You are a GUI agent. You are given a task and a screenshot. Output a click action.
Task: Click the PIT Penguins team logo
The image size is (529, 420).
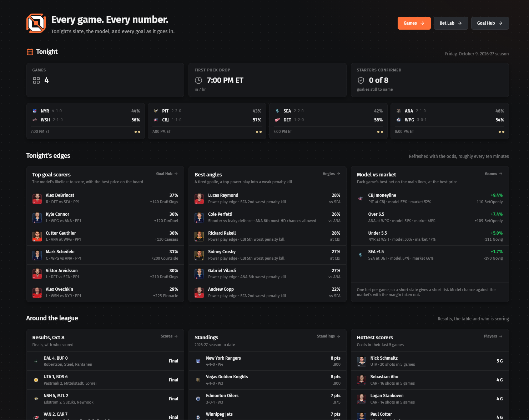click(x=156, y=111)
